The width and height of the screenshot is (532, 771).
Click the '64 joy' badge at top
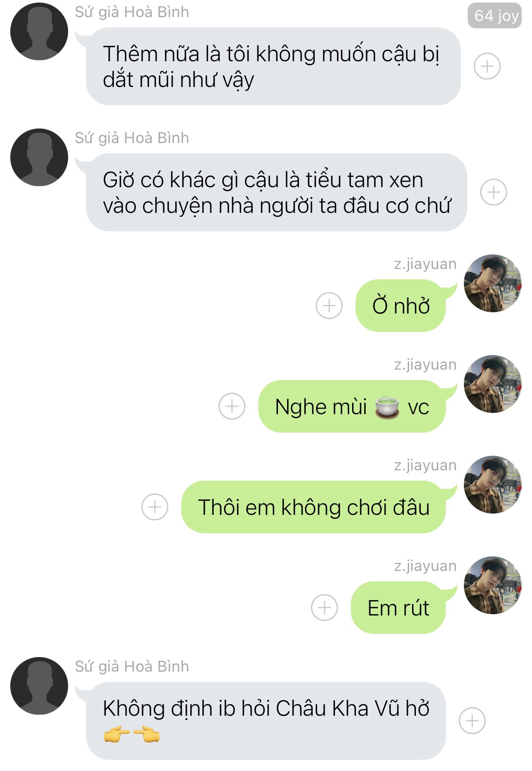pos(495,16)
